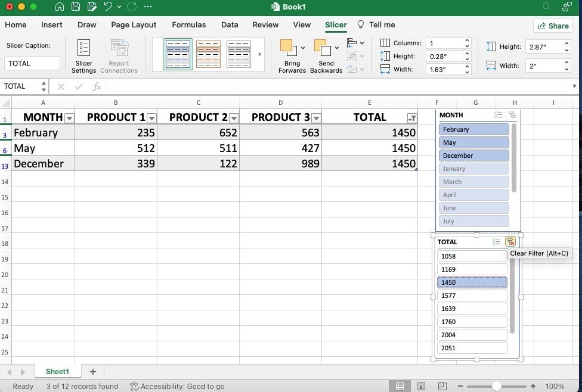Open the PRODUCT 2 filter dropdown

[234, 118]
